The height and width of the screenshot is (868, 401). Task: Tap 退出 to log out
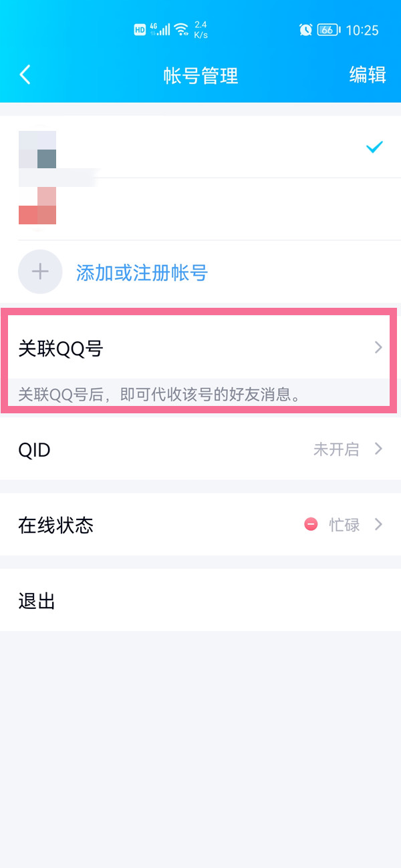click(37, 601)
